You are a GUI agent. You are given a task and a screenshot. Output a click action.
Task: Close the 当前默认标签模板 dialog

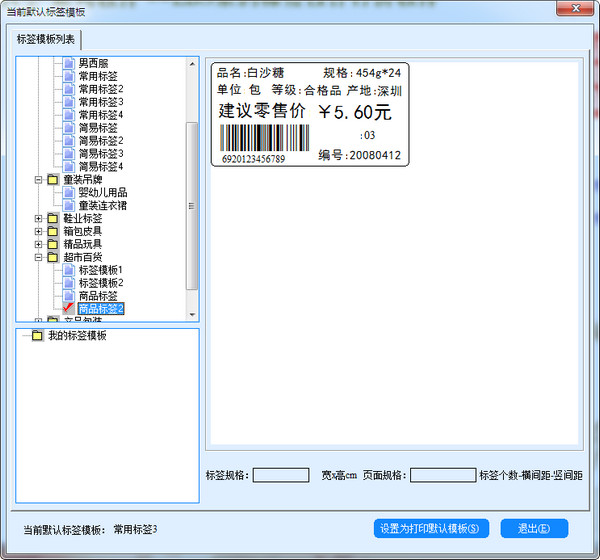[x=575, y=9]
